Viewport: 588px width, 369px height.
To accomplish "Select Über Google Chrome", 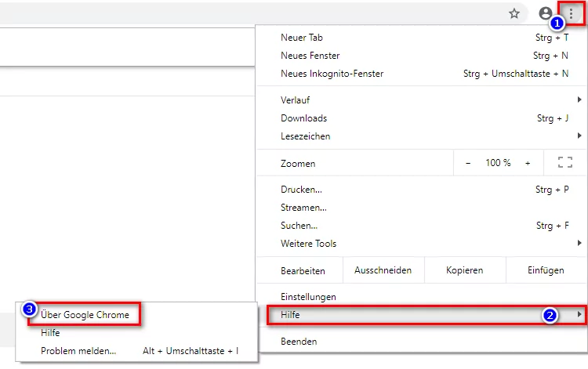I will 85,315.
